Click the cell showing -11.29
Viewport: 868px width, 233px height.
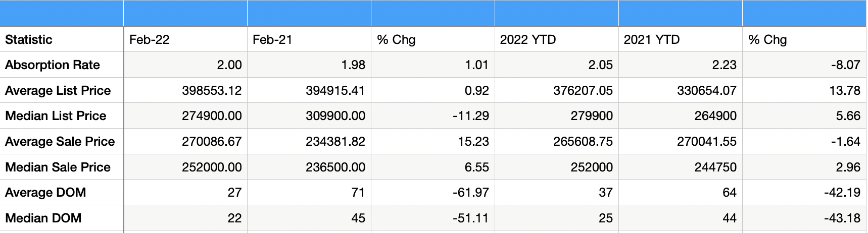pyautogui.click(x=433, y=115)
